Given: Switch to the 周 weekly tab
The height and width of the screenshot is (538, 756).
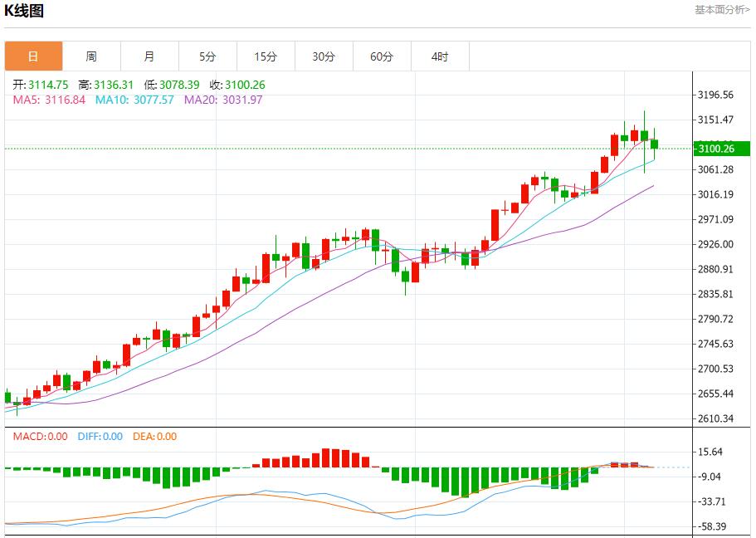Looking at the screenshot, I should [91, 56].
